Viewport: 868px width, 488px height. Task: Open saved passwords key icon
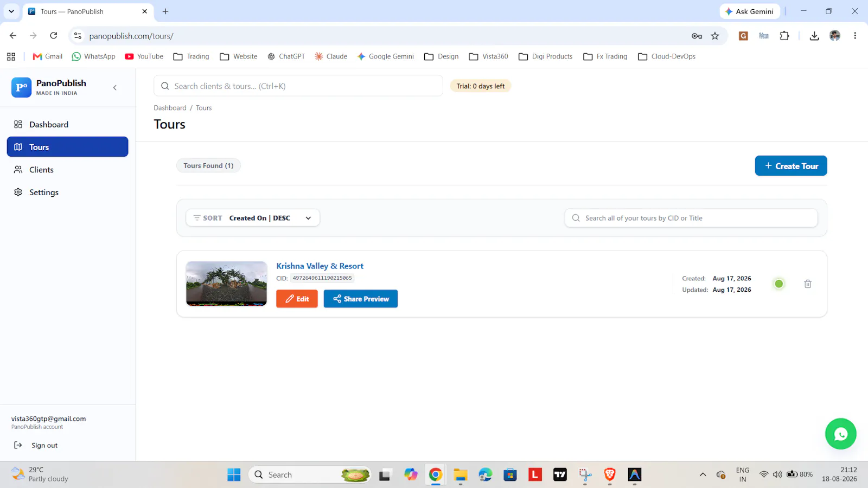(x=697, y=36)
